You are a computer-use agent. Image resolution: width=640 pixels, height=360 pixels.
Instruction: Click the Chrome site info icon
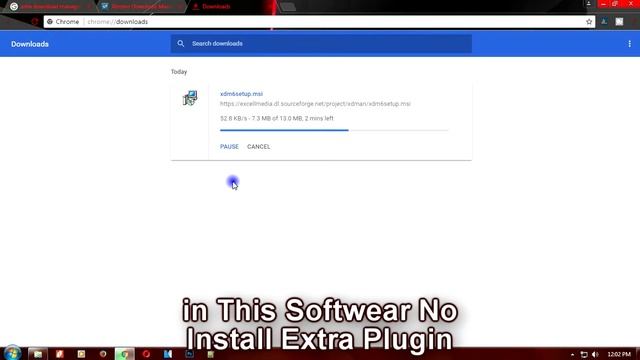[50, 22]
